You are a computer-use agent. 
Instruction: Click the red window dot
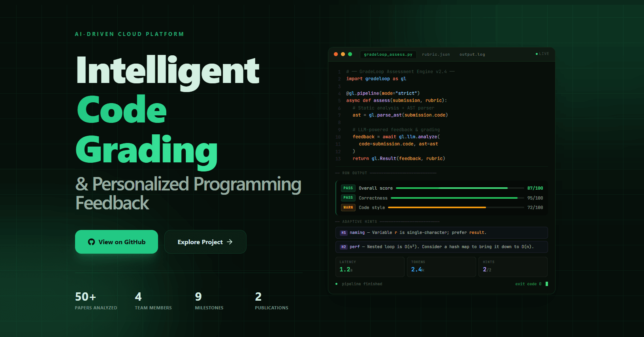pos(336,54)
